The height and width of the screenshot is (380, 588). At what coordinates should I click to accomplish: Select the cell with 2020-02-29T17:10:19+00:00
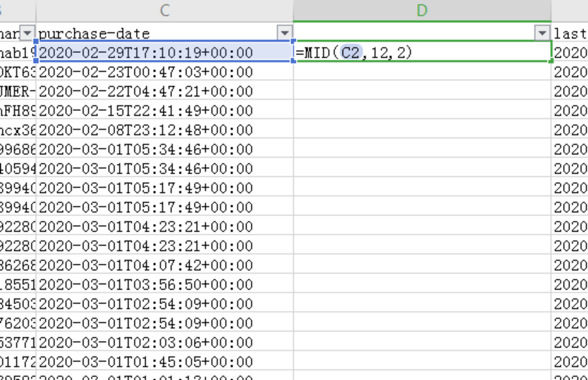click(163, 52)
